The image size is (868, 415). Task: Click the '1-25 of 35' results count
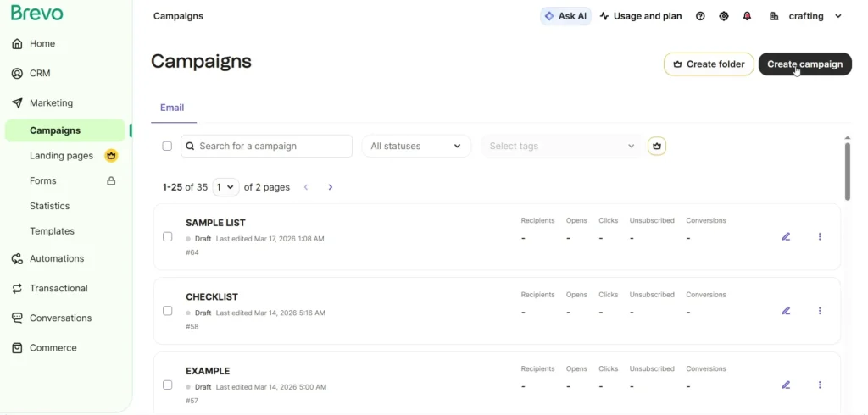point(185,187)
